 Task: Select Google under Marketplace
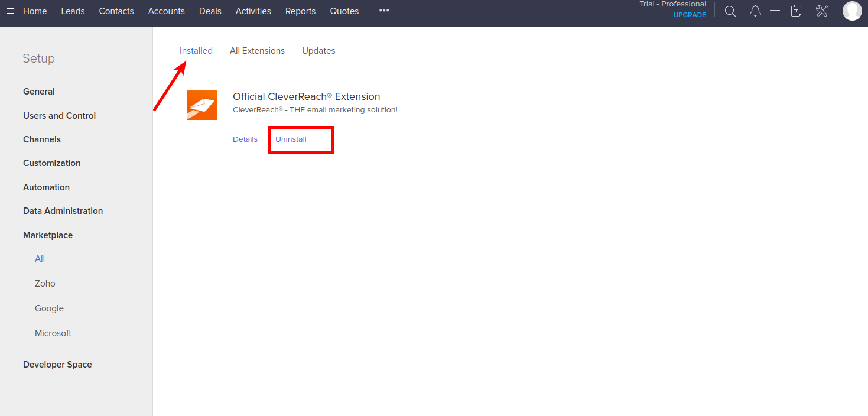click(x=49, y=308)
